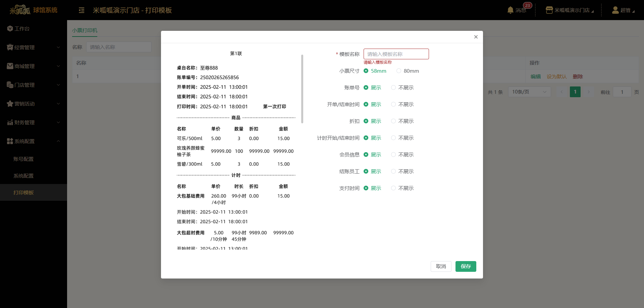Screen dimensions: 644x308
Task: Switch to the 小票打印机 tab
Action: 85,30
